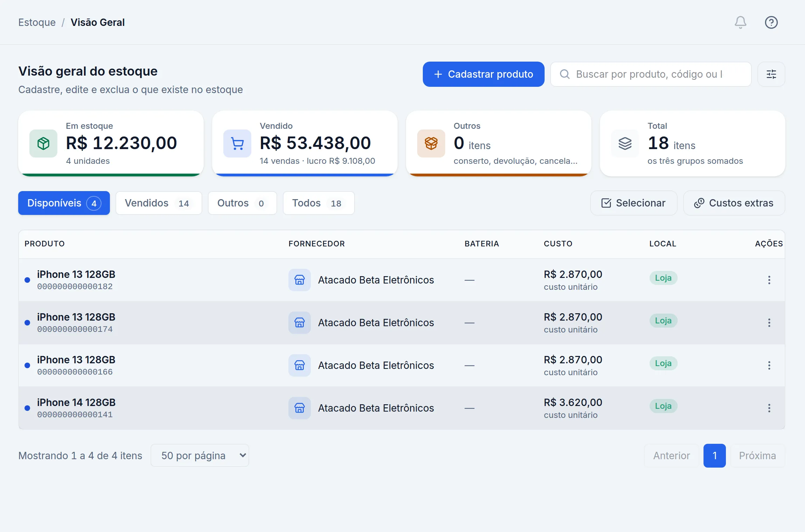
Task: Click the CUSTO column header
Action: pos(558,244)
